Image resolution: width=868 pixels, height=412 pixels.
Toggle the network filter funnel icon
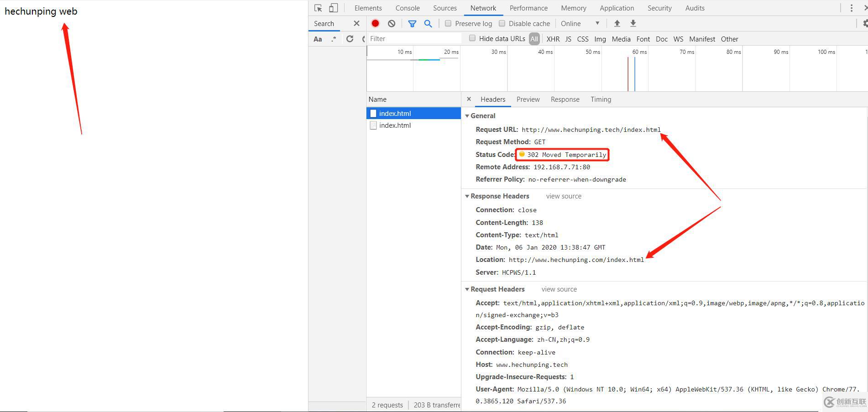point(412,23)
